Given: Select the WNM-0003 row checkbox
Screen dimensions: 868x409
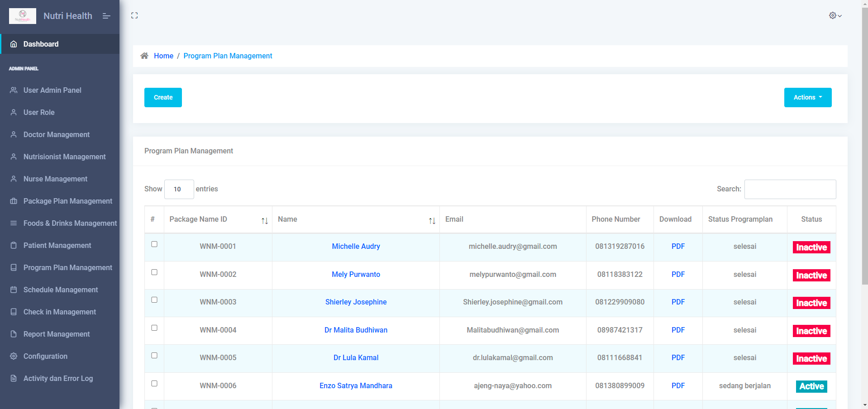Looking at the screenshot, I should pyautogui.click(x=154, y=300).
